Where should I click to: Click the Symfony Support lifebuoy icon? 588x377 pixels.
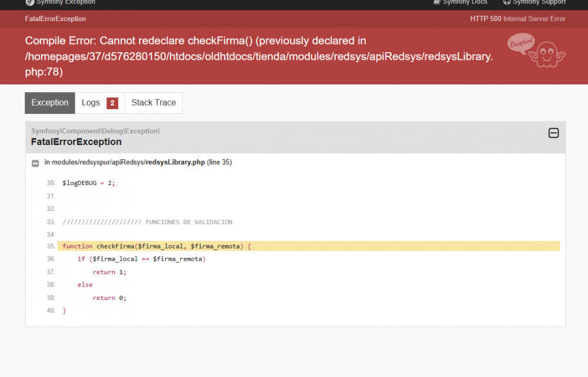pos(507,2)
